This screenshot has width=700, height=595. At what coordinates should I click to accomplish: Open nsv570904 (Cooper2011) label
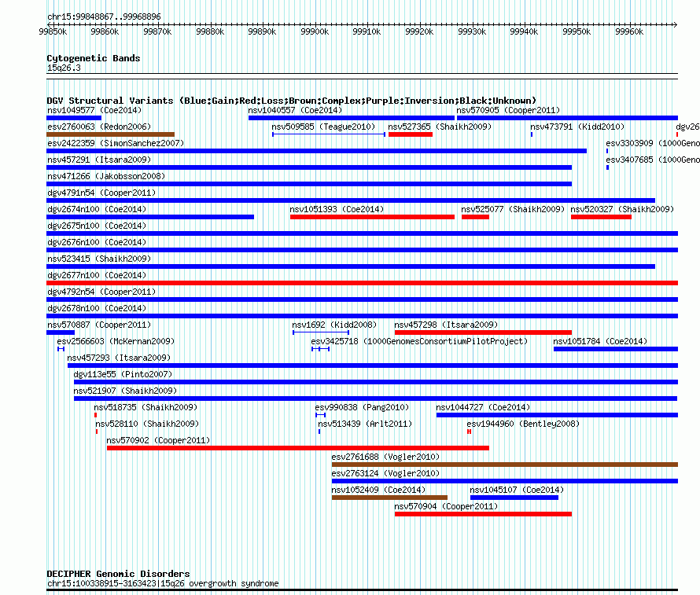446,506
